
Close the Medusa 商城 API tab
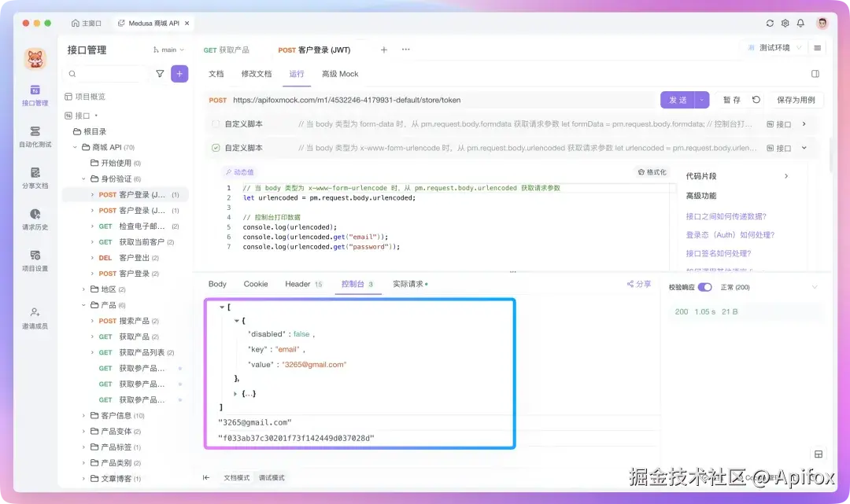(187, 24)
